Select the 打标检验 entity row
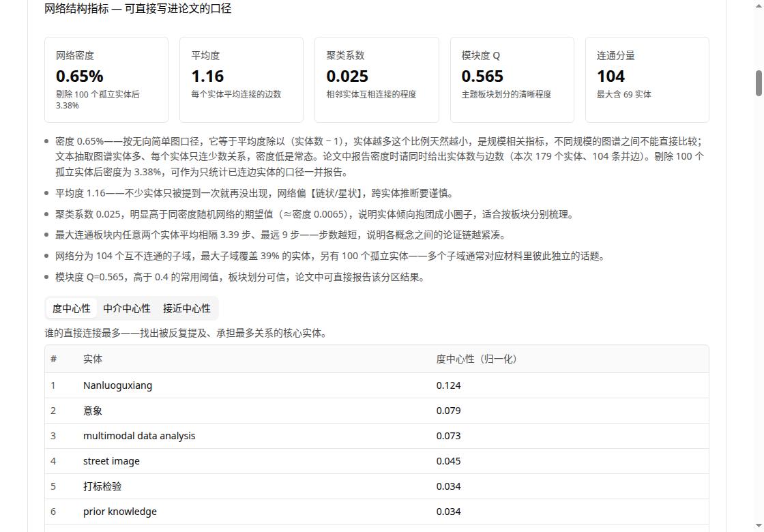Viewport: 764px width, 532px height. tap(377, 486)
